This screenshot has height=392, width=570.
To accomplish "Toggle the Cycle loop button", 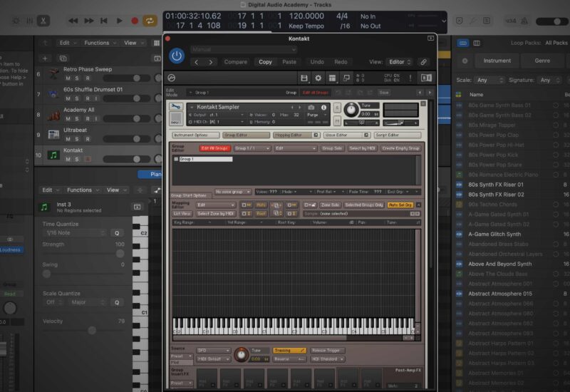I will [150, 21].
